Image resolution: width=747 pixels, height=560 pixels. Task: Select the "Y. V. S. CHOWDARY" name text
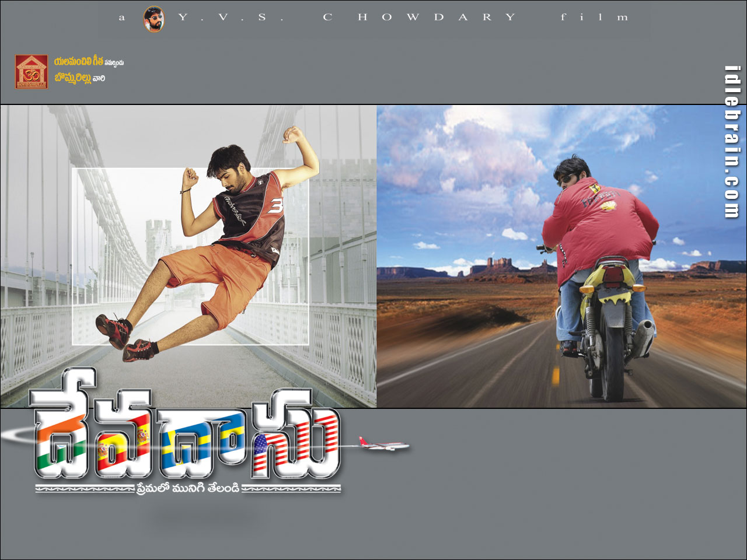pos(347,17)
